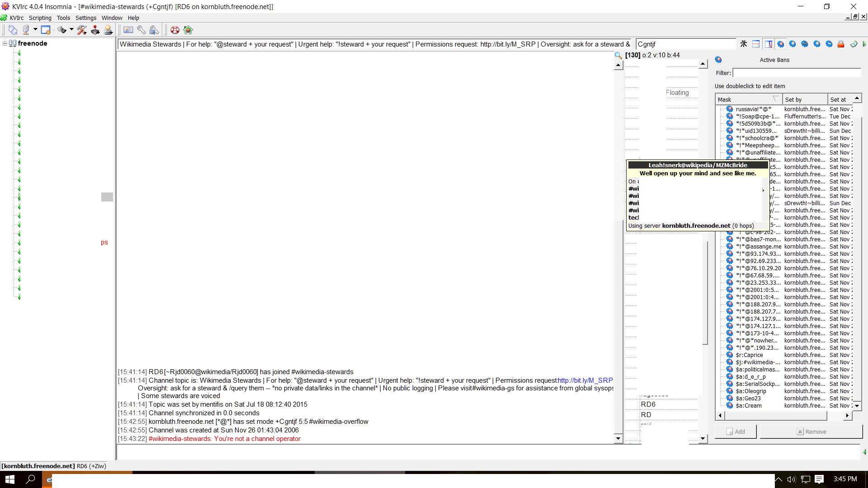
Task: Select the russavia!*@* ban entry
Action: 754,109
